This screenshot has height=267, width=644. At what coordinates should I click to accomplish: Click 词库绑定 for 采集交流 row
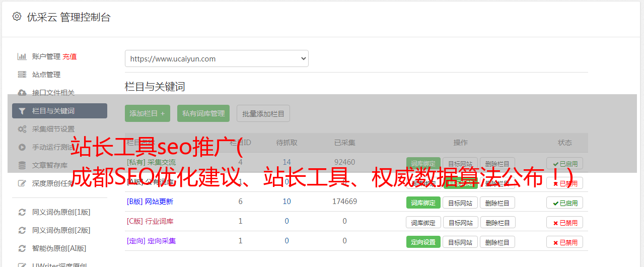tap(423, 163)
